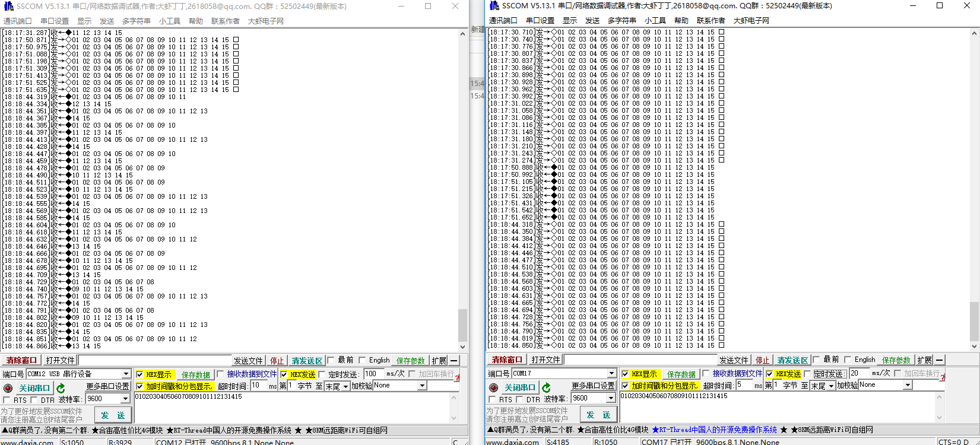Toggle HEX显示 checkbox in COM12 window
The image size is (980, 445).
click(140, 374)
